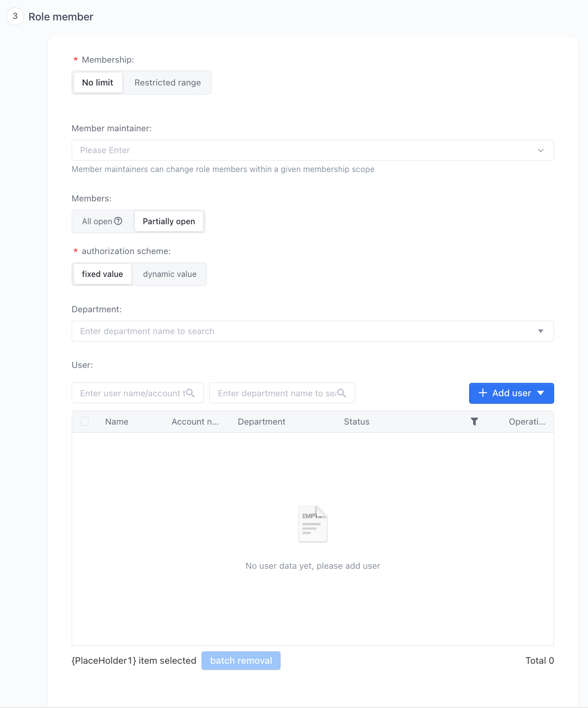Open the Department dropdown arrow
This screenshot has width=588, height=708.
pyautogui.click(x=541, y=331)
